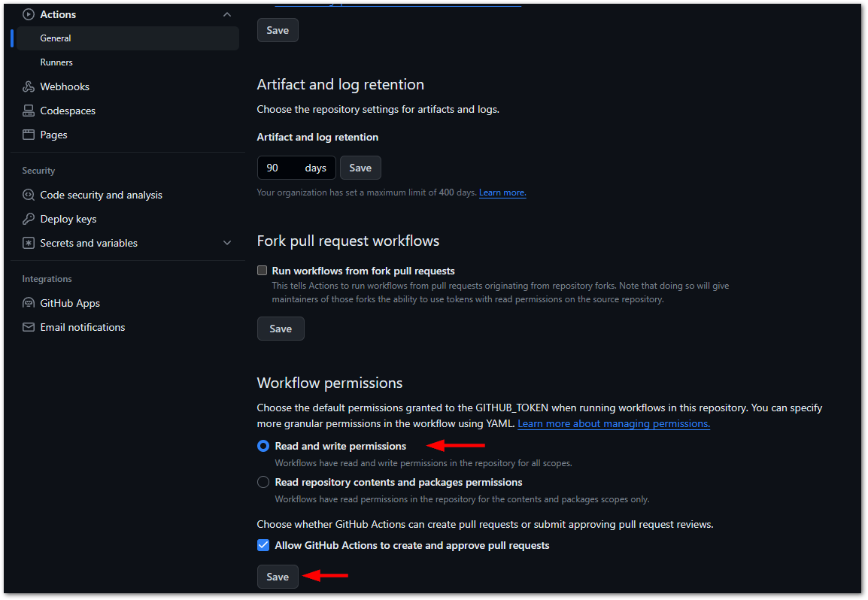Open GitHub Apps settings
Image resolution: width=868 pixels, height=600 pixels.
point(28,303)
